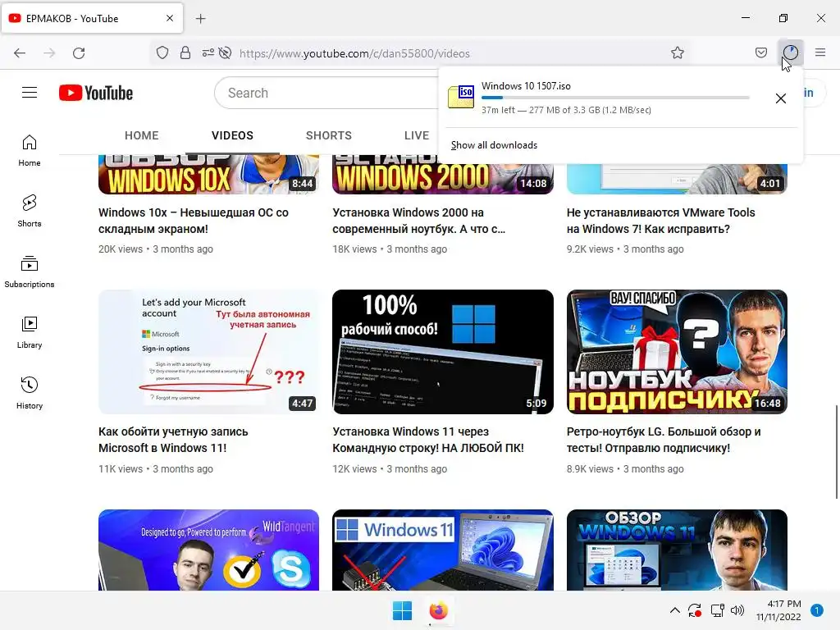The image size is (840, 630).
Task: Open title Ретро-ноутбук LG. Большой обзор
Action: coord(663,440)
